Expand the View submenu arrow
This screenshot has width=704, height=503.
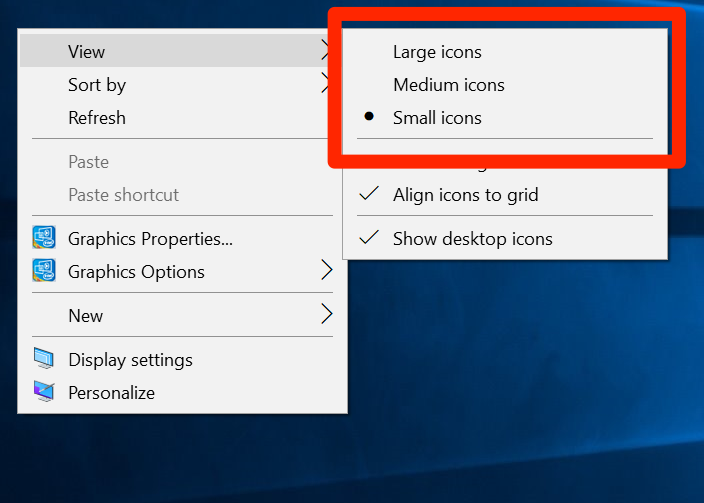coord(326,51)
